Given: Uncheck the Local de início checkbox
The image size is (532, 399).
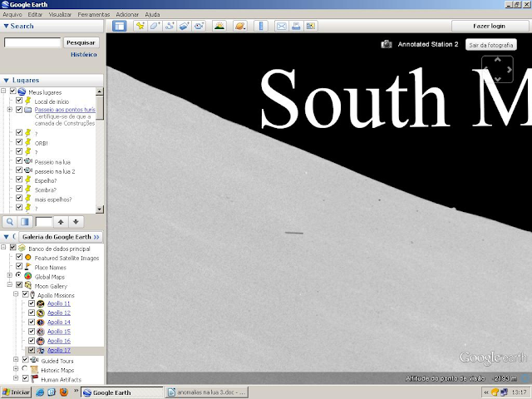Looking at the screenshot, I should (19, 101).
